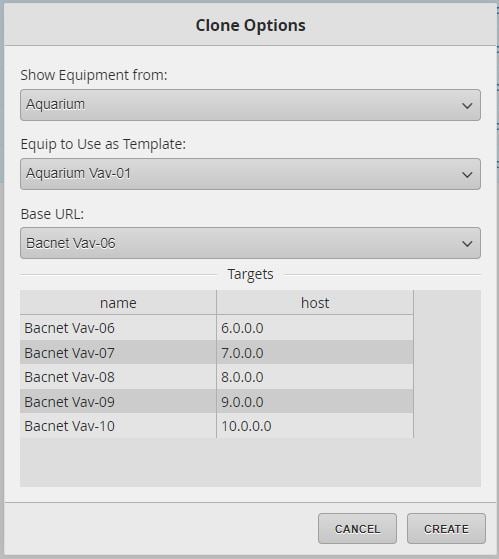This screenshot has width=499, height=559.
Task: Select the Bacnet Vav-06 row name
Action: tap(70, 328)
